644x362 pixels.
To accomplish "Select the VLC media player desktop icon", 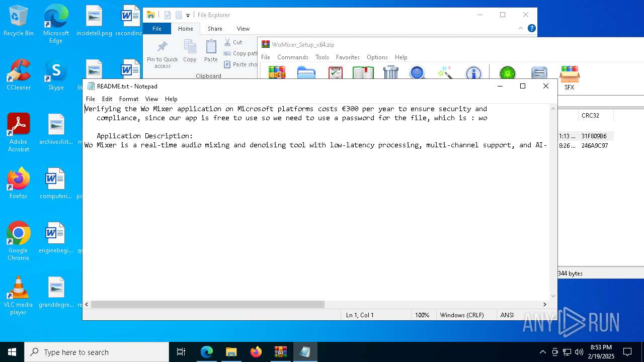I will click(19, 296).
